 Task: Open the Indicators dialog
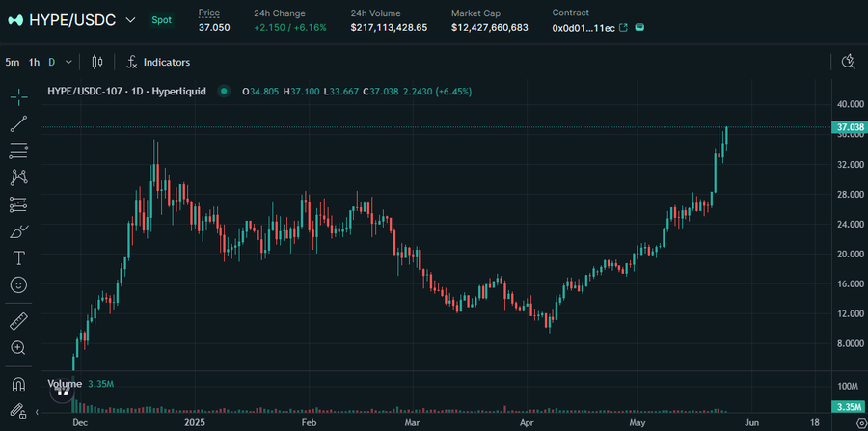pos(158,62)
